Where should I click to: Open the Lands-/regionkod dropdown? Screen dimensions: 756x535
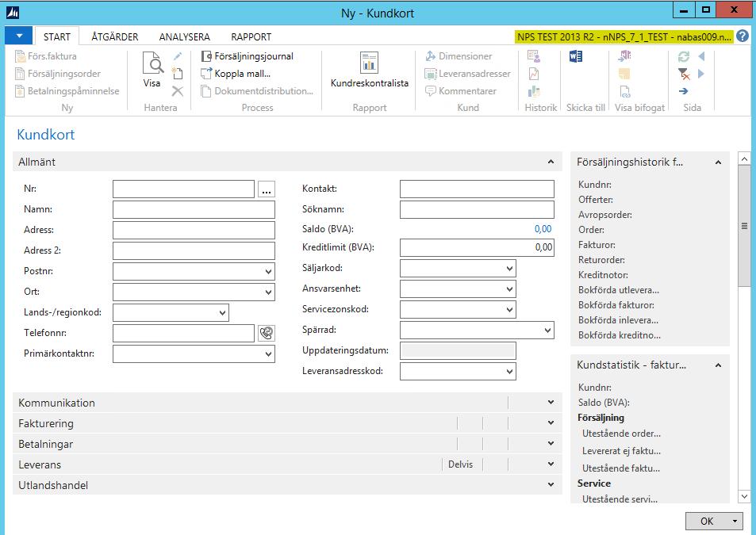pyautogui.click(x=222, y=312)
